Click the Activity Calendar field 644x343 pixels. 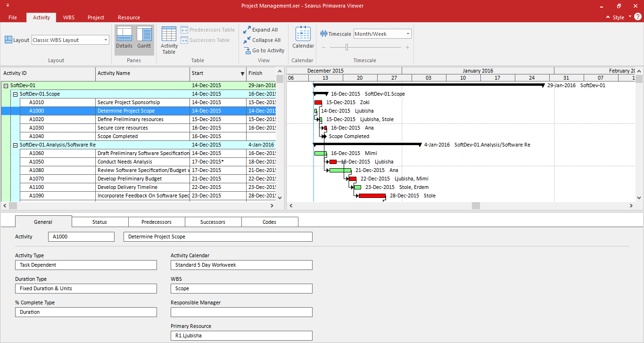point(241,265)
